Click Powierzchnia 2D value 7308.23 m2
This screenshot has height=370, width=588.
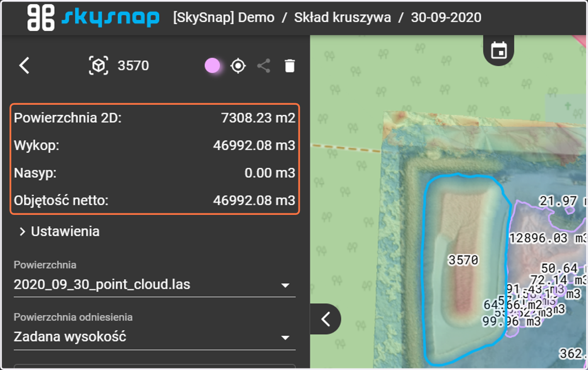tap(258, 118)
